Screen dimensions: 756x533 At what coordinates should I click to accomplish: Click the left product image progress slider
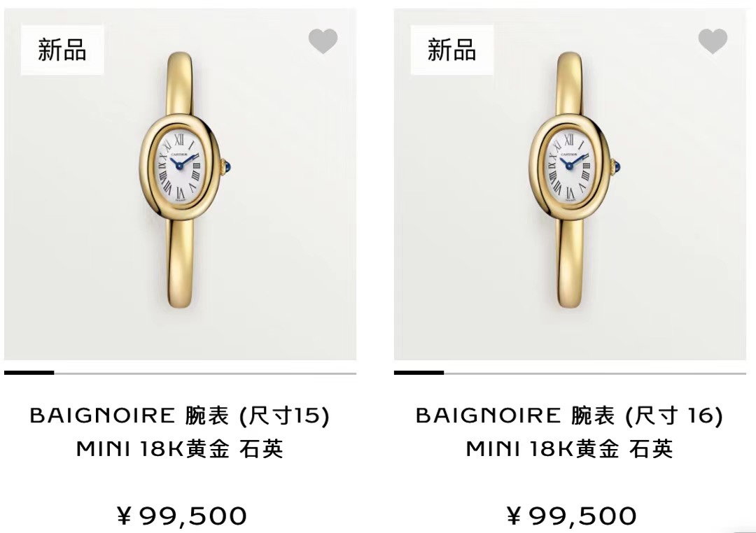point(181,373)
